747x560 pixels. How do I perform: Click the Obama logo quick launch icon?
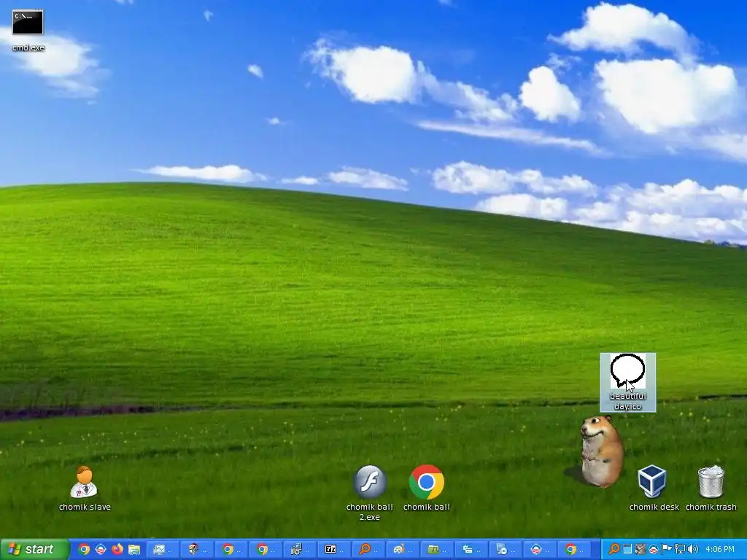101,550
